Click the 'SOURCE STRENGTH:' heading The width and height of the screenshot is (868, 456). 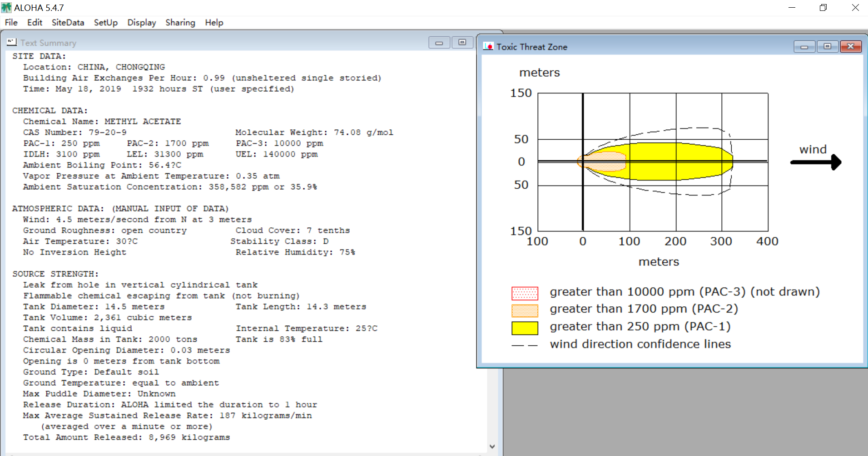coord(55,274)
